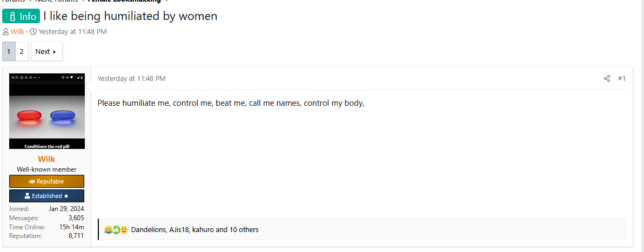Click the laughing emoji reaction icon

pos(108,230)
